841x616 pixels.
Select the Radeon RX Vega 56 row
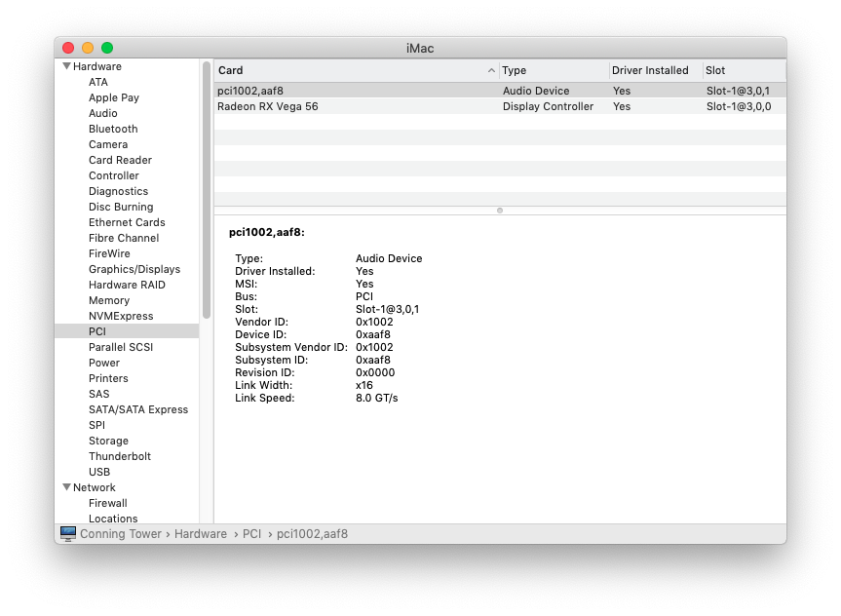coord(500,106)
